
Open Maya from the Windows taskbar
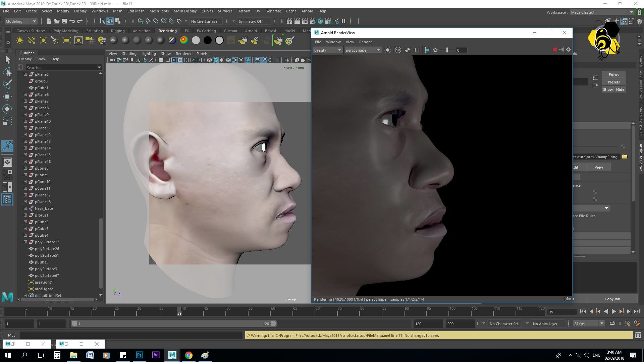click(172, 355)
